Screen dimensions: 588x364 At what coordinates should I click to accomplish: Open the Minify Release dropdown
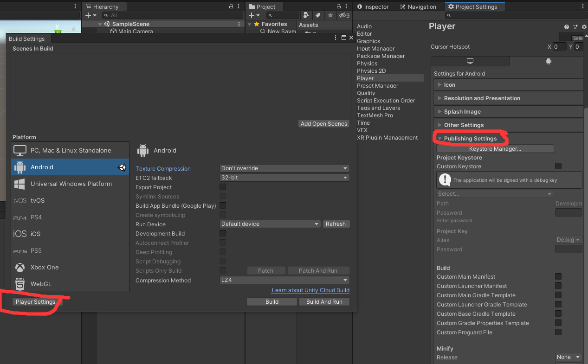(569, 357)
